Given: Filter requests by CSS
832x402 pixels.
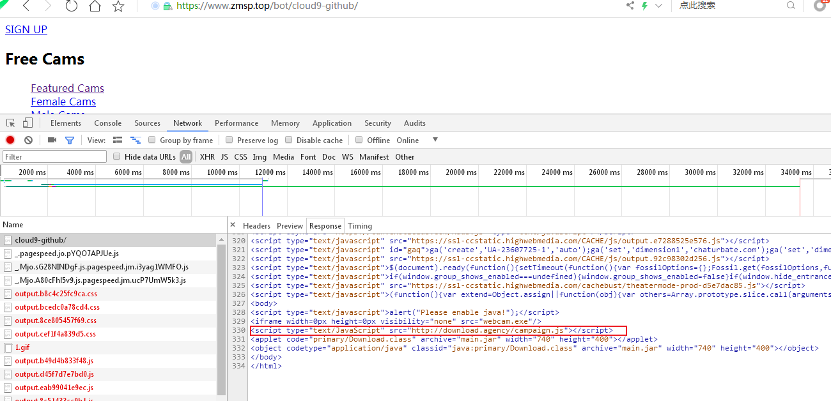Looking at the screenshot, I should [241, 157].
